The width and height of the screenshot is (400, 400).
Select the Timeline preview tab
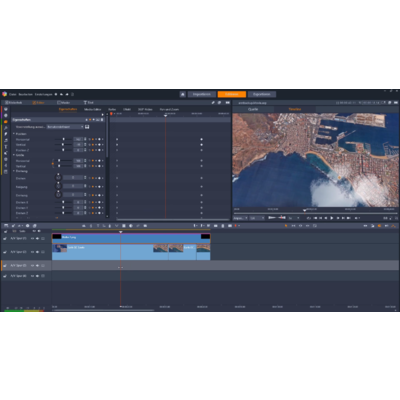pyautogui.click(x=295, y=109)
